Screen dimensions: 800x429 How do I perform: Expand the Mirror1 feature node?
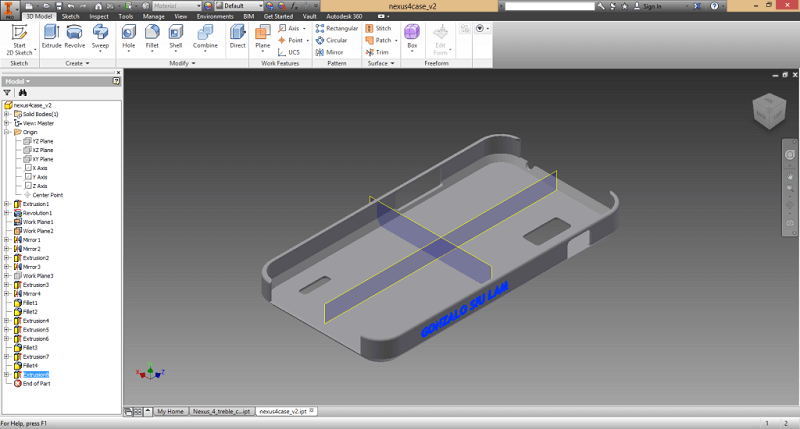[7, 240]
